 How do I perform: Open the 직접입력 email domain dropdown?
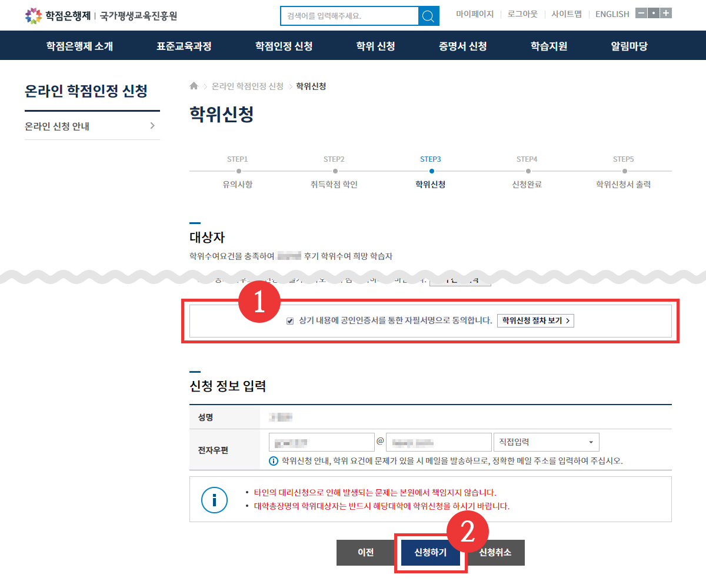(546, 442)
